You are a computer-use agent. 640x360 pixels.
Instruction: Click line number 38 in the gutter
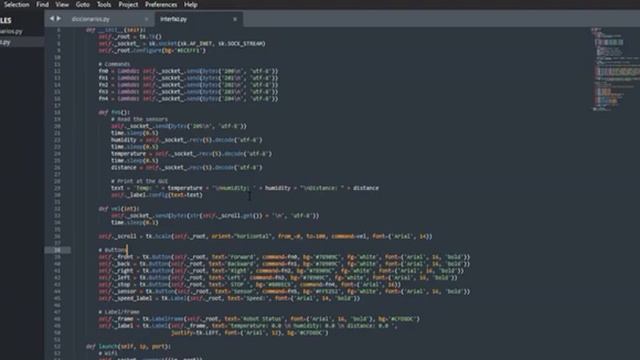click(x=57, y=250)
